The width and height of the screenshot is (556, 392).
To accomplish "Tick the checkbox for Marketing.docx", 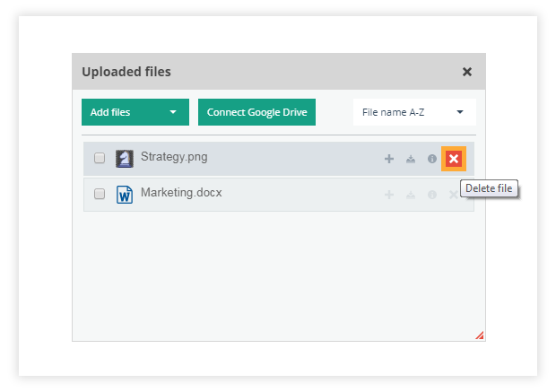I will [100, 194].
